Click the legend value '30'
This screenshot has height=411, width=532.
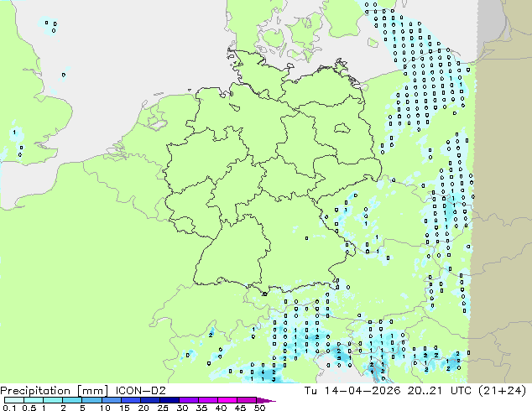click(182, 408)
